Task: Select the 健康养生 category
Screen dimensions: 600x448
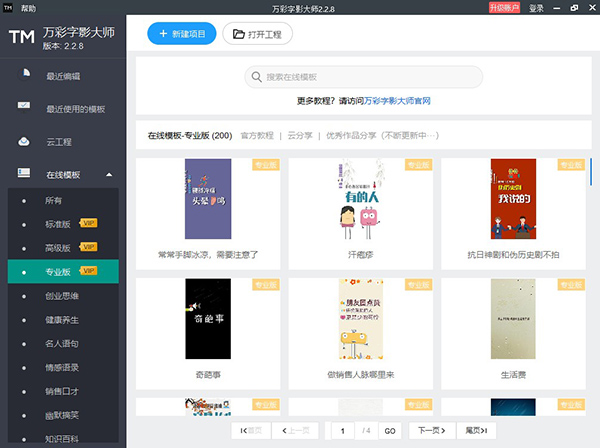Action: (63, 320)
